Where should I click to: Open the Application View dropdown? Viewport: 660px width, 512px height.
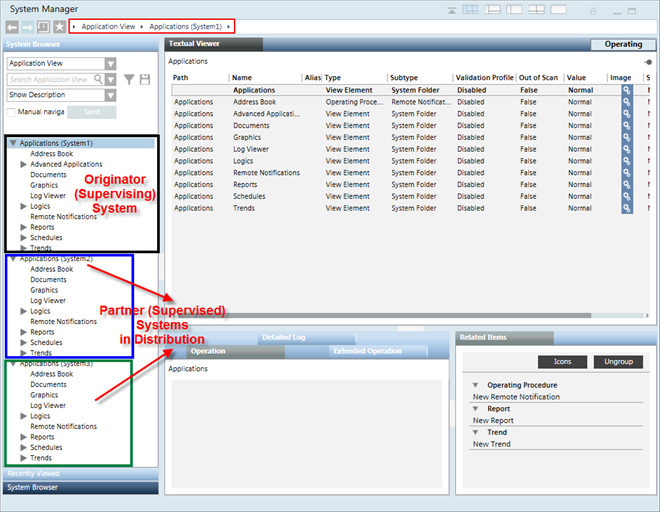coord(110,63)
